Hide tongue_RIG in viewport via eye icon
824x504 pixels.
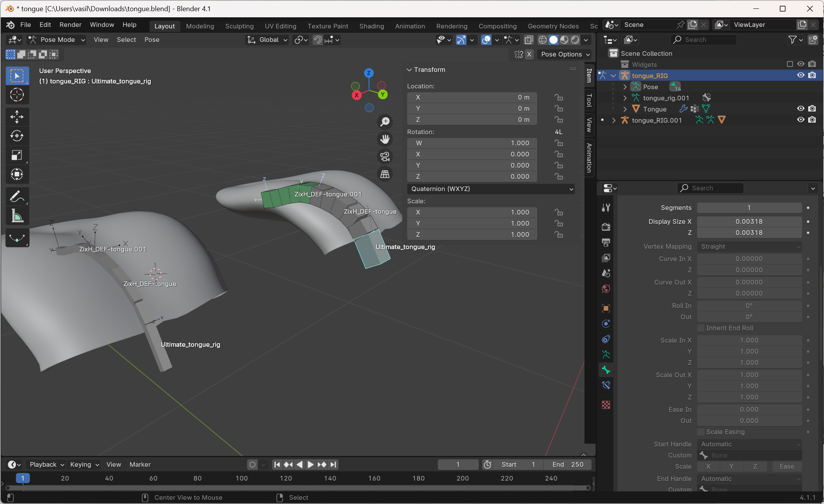click(801, 75)
